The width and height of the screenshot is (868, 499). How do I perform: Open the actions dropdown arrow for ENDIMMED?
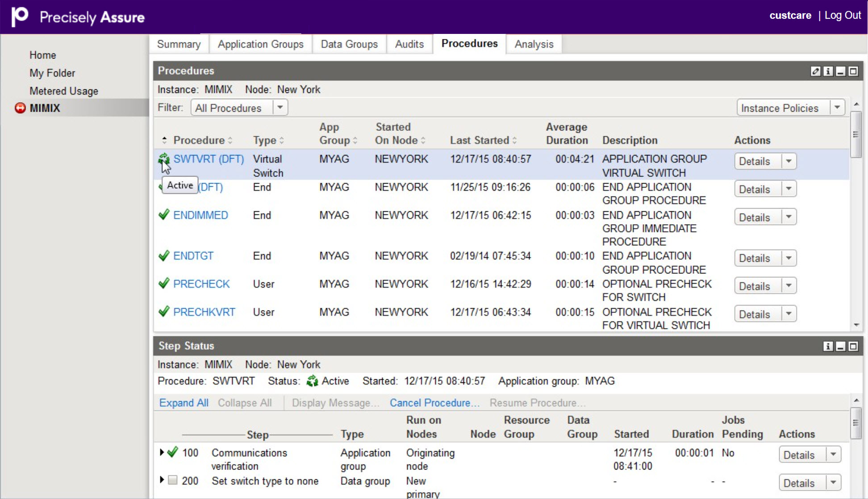(789, 217)
